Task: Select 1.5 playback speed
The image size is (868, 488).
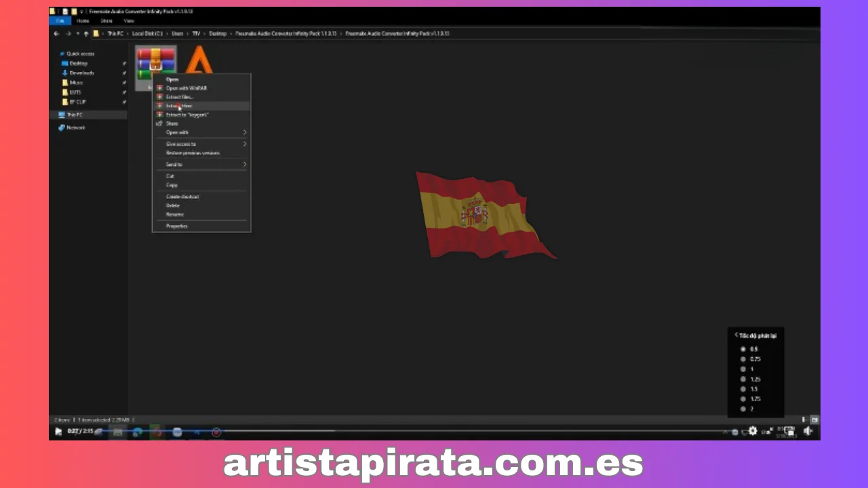Action: pyautogui.click(x=749, y=389)
